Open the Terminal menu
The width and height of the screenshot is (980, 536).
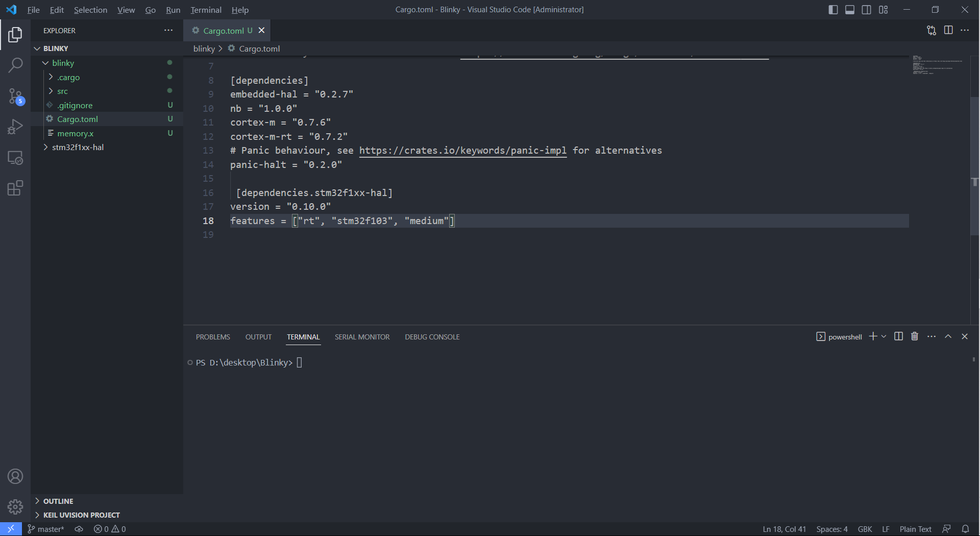(205, 10)
